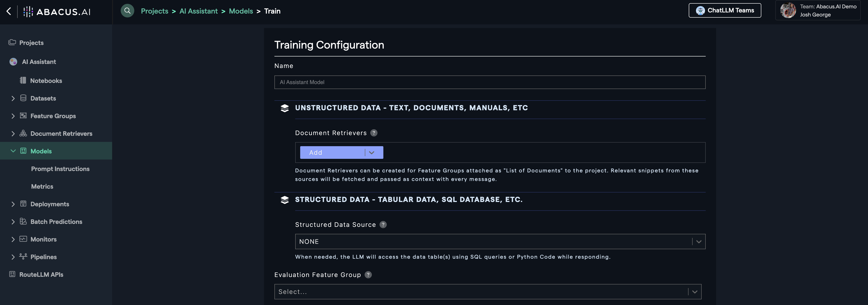Image resolution: width=868 pixels, height=305 pixels.
Task: Go to AI Assistant breadcrumb link
Action: click(198, 11)
